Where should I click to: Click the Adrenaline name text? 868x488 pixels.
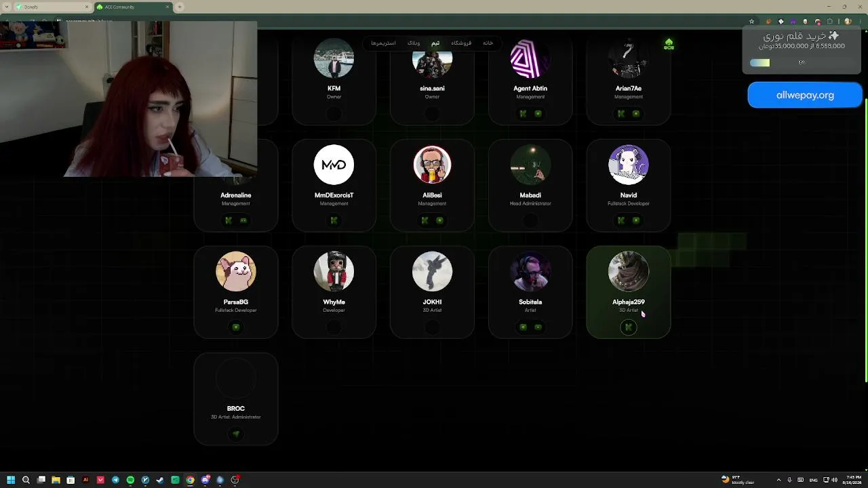click(236, 195)
